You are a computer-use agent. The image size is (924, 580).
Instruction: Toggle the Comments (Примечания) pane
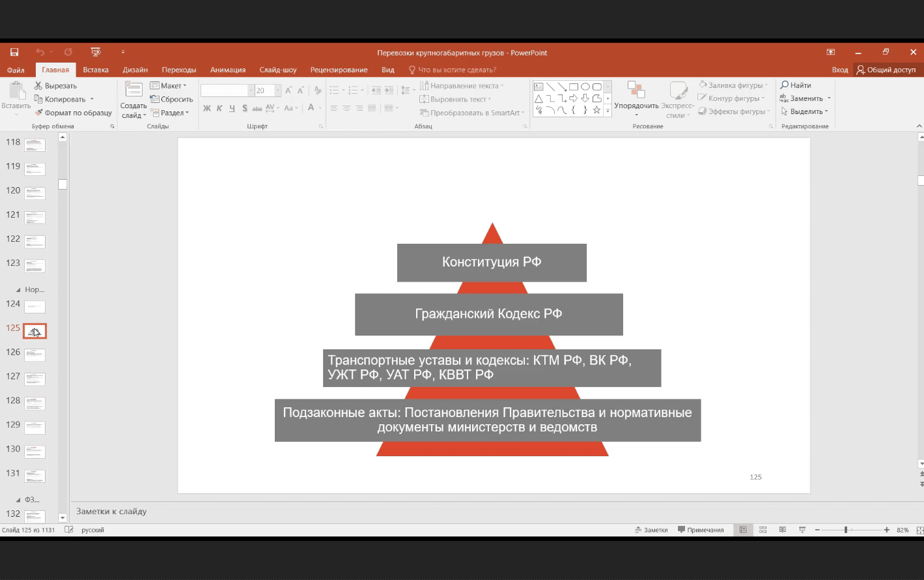tap(701, 530)
